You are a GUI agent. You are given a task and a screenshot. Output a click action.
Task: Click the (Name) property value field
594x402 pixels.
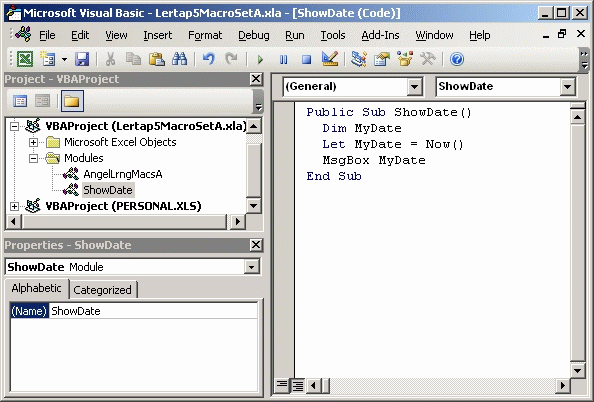coord(153,311)
